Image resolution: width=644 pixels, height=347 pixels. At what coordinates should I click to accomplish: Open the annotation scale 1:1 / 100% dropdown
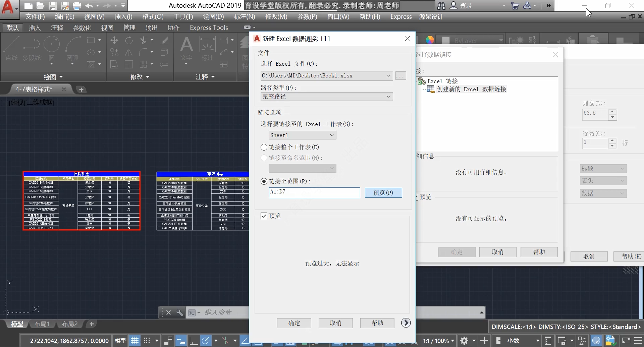coord(438,341)
